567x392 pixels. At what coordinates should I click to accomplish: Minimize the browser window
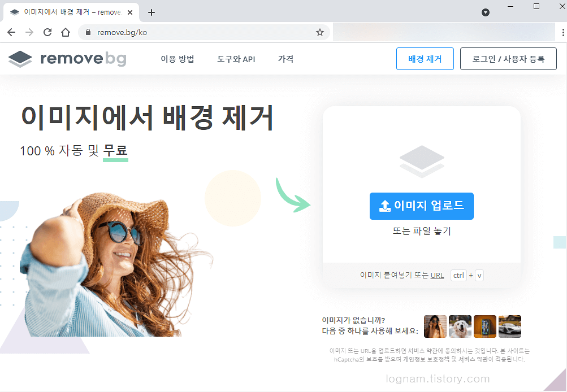(x=510, y=6)
